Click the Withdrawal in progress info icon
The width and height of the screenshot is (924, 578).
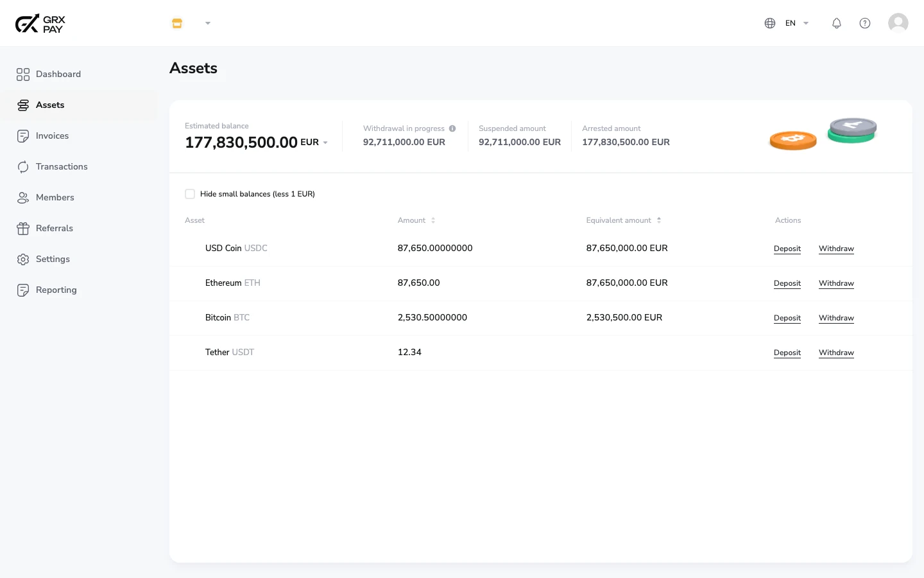tap(452, 128)
